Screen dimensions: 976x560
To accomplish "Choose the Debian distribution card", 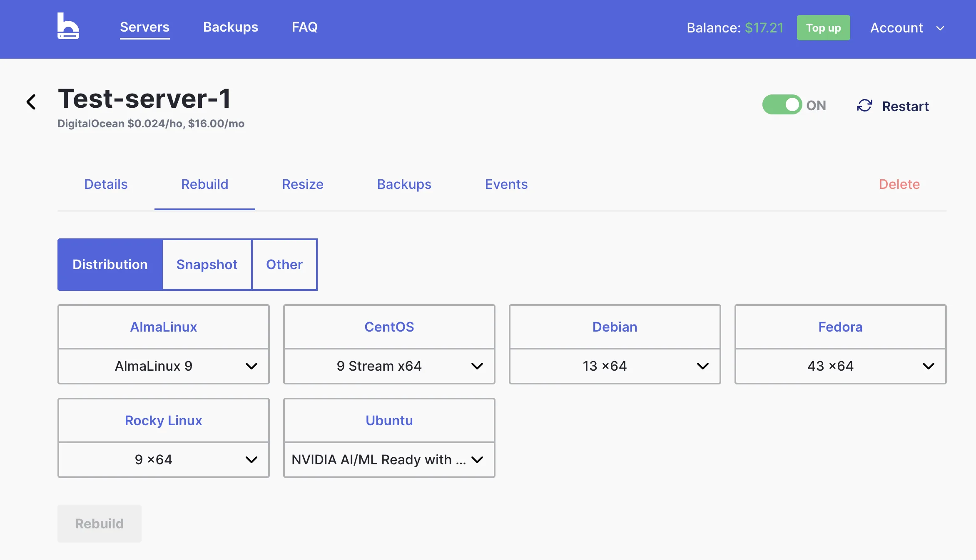I will (615, 327).
